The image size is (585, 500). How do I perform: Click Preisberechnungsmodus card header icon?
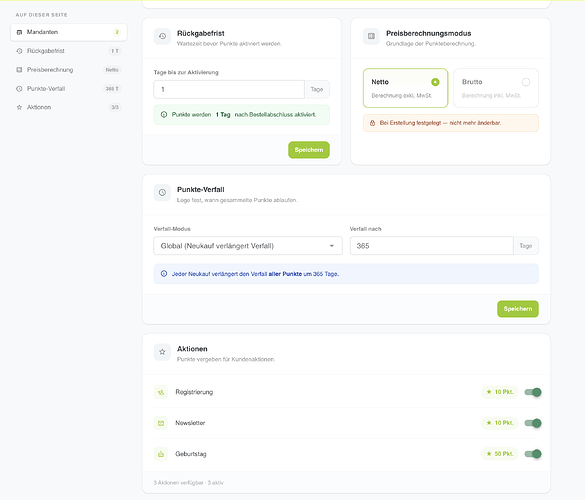(x=371, y=36)
